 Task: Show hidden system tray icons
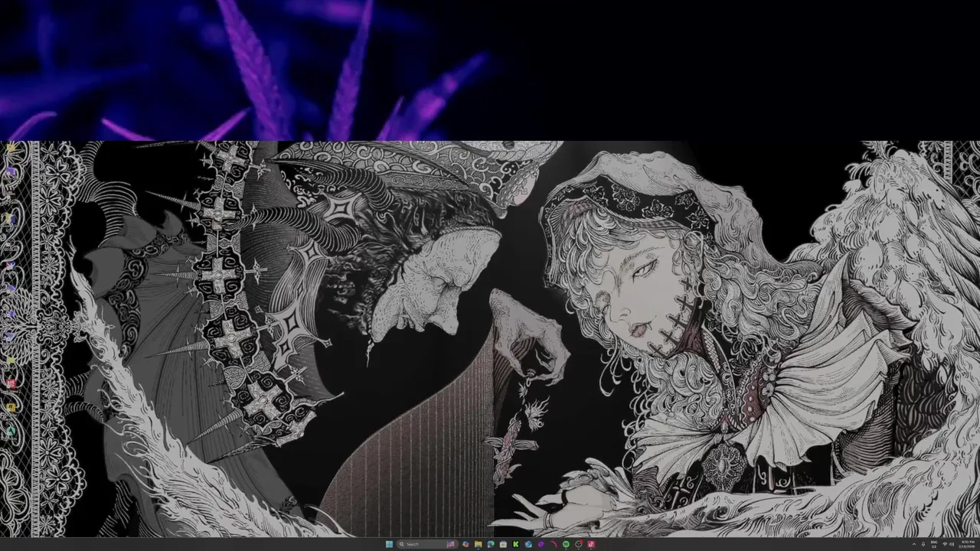click(914, 544)
